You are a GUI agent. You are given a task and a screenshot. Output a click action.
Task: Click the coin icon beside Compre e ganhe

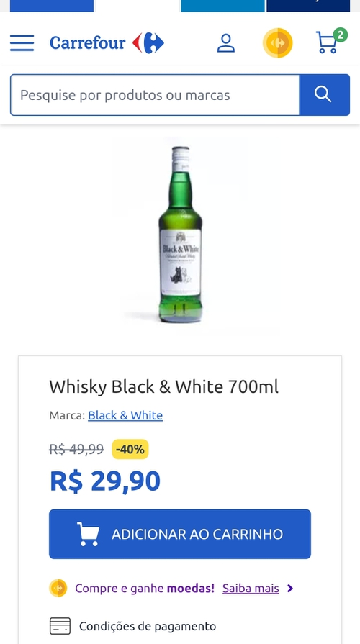(58, 588)
